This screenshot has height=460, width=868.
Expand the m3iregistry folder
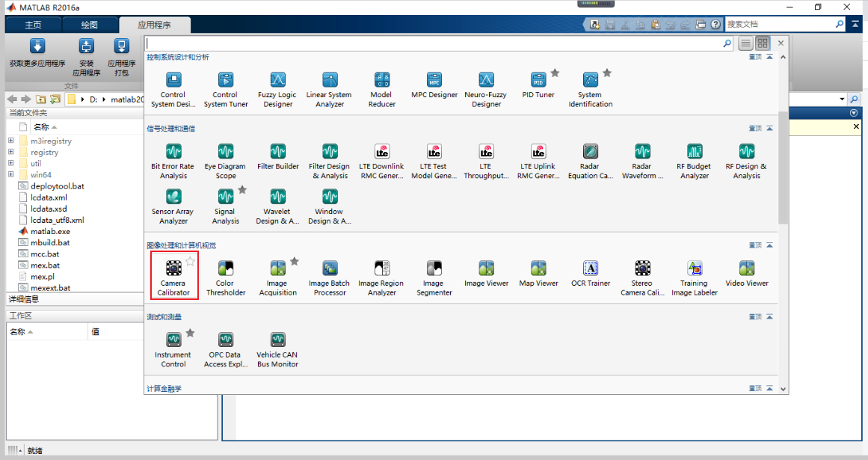(10, 141)
